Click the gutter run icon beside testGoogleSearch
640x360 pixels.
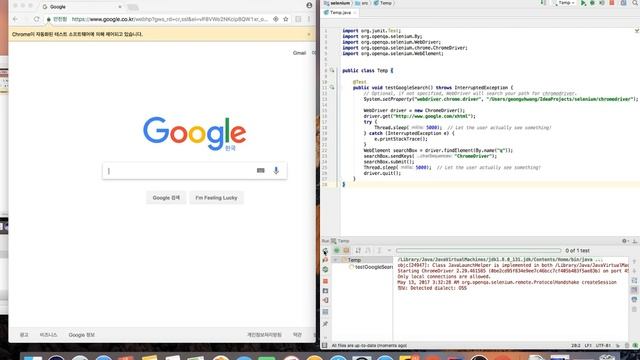tap(332, 87)
